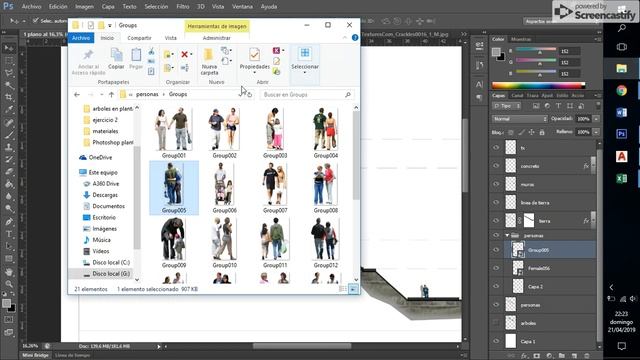Hide the tierra layer
The image size is (640, 360).
pos(496,221)
